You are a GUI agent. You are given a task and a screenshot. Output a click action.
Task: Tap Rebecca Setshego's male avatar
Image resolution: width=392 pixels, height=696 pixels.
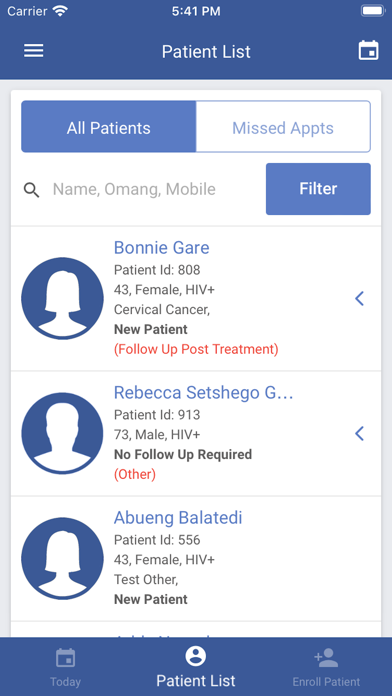pyautogui.click(x=63, y=433)
